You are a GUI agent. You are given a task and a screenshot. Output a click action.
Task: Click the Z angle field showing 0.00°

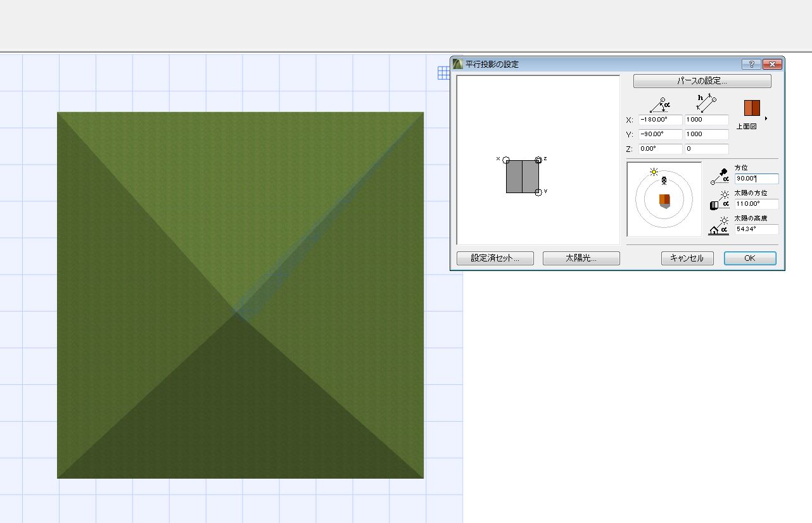coord(660,149)
